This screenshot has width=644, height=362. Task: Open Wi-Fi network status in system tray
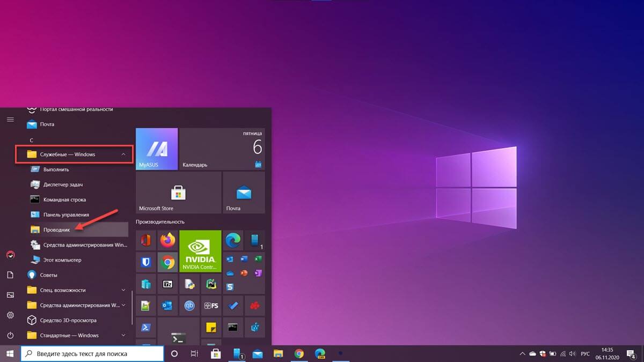[x=562, y=354]
